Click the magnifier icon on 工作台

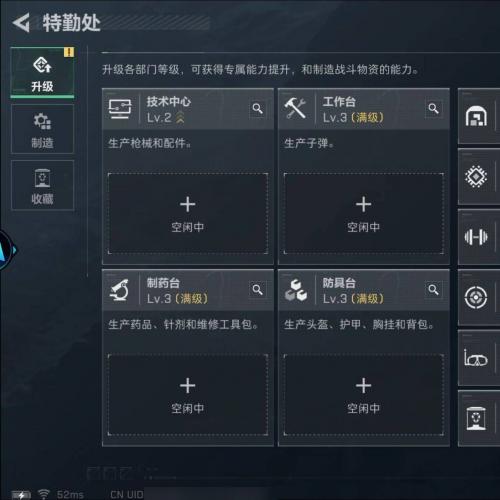pyautogui.click(x=434, y=108)
